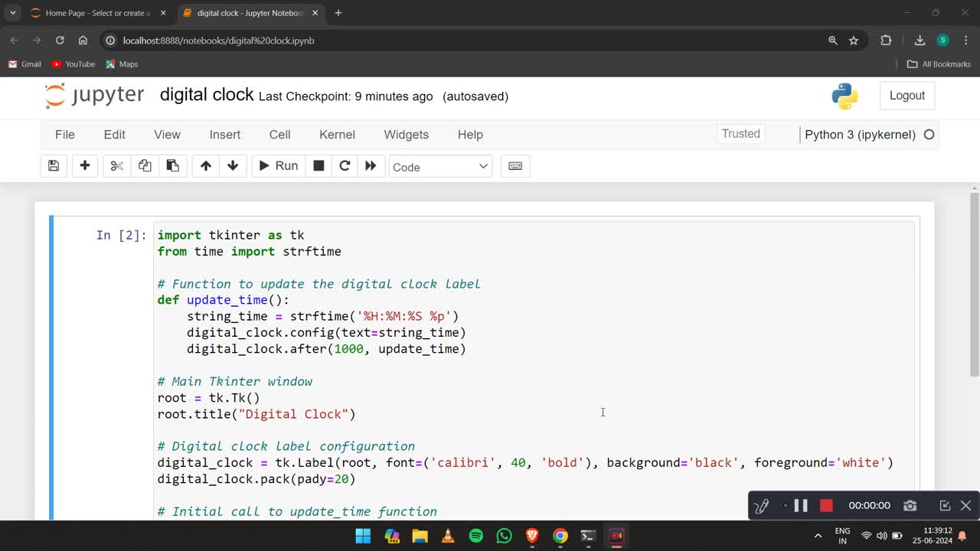Open the browser zoom magnifier icon
This screenshot has height=551, width=980.
pyautogui.click(x=833, y=40)
